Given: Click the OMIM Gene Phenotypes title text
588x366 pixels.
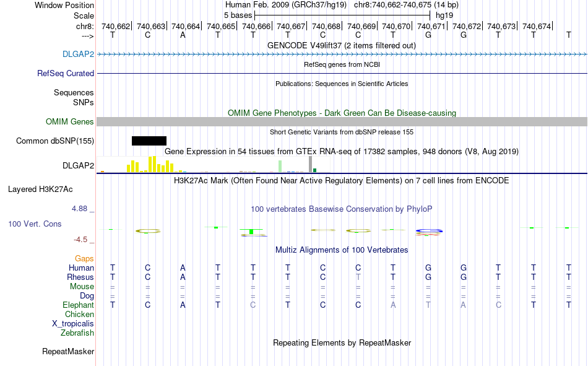Looking at the screenshot, I should tap(342, 113).
